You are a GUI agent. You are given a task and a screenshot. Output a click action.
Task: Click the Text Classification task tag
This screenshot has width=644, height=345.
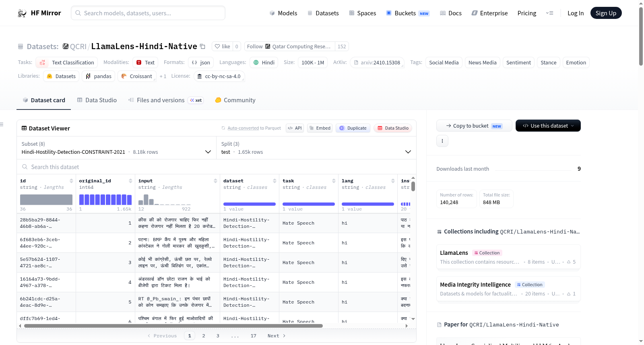pos(66,62)
